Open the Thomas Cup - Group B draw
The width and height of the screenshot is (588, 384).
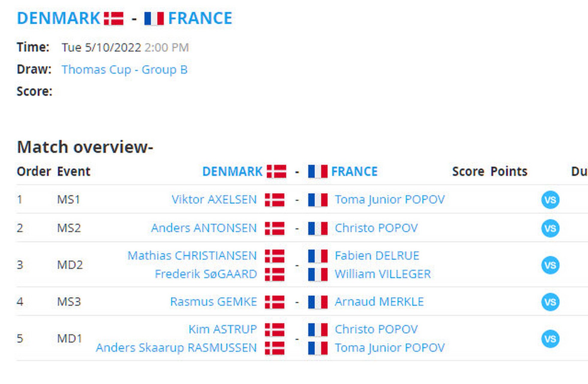(x=124, y=70)
